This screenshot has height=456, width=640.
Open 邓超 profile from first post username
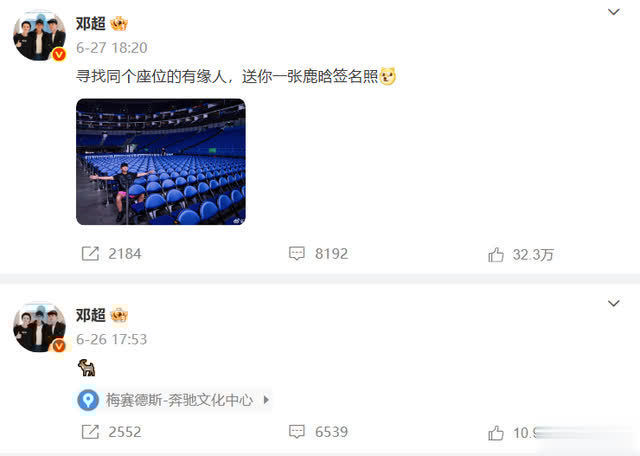[91, 24]
